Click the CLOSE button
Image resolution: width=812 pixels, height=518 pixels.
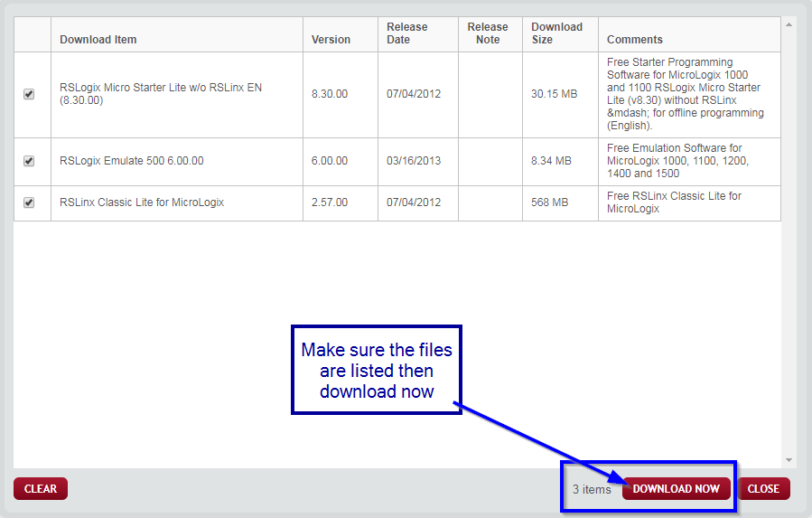(x=763, y=489)
